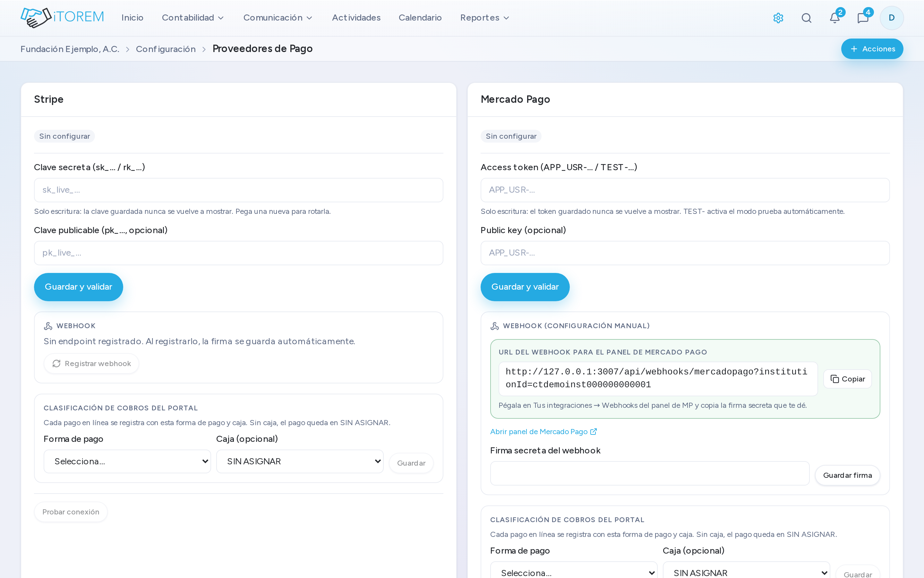This screenshot has width=924, height=578.
Task: Click the Guardar firma button
Action: [x=847, y=475]
